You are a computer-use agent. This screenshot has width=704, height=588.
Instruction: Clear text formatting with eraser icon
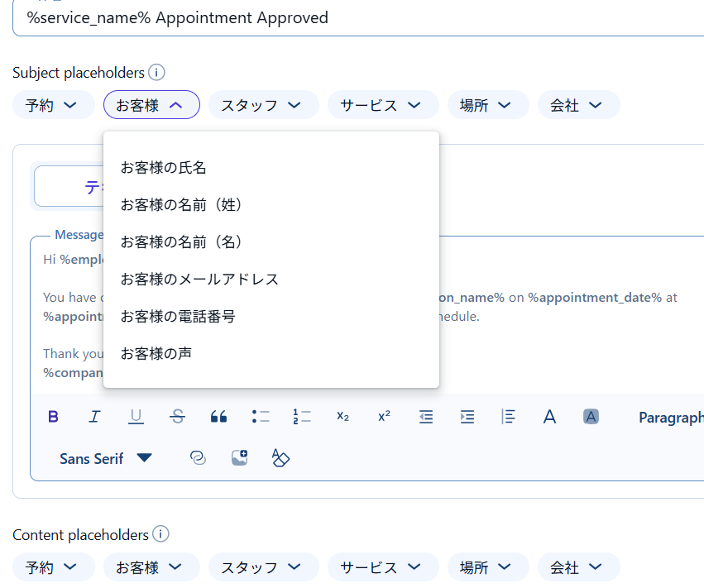[x=280, y=458]
